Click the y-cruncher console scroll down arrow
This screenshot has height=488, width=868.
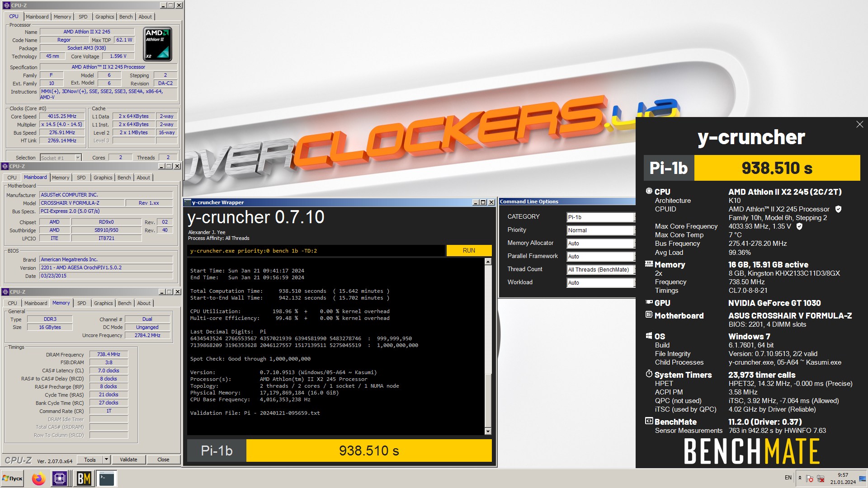(488, 432)
